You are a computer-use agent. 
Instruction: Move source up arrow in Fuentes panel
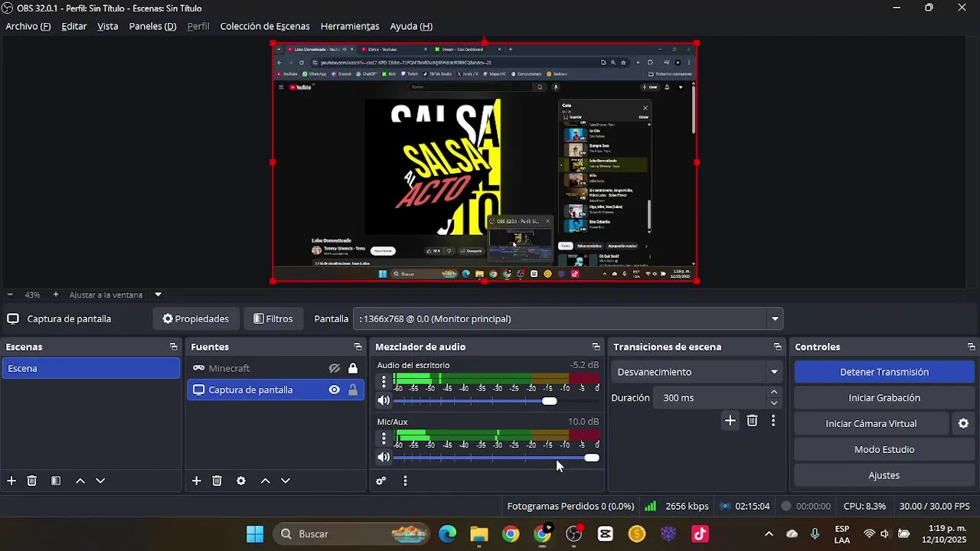coord(265,481)
